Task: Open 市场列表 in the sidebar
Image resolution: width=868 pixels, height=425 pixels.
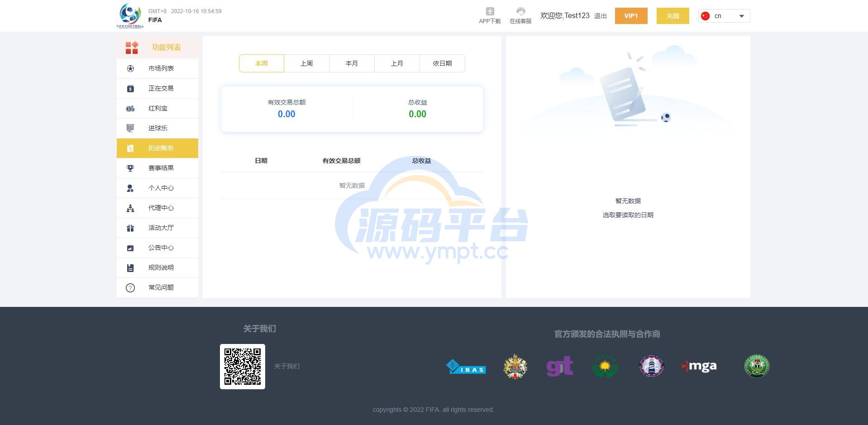Action: click(157, 69)
